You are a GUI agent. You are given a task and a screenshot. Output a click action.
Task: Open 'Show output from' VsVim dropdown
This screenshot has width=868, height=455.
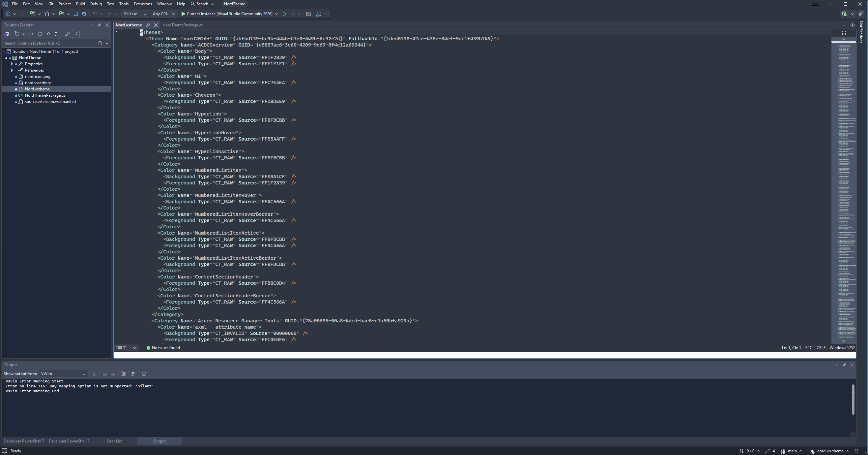point(63,374)
